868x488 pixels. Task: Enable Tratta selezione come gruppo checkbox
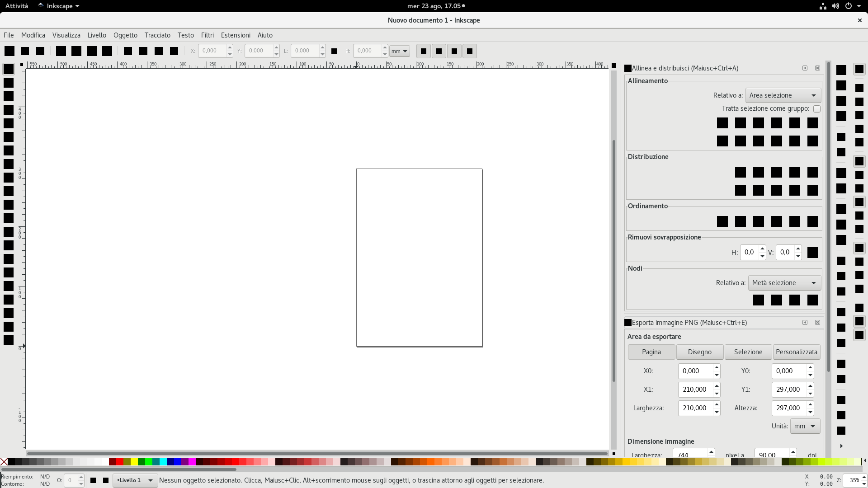pyautogui.click(x=816, y=109)
